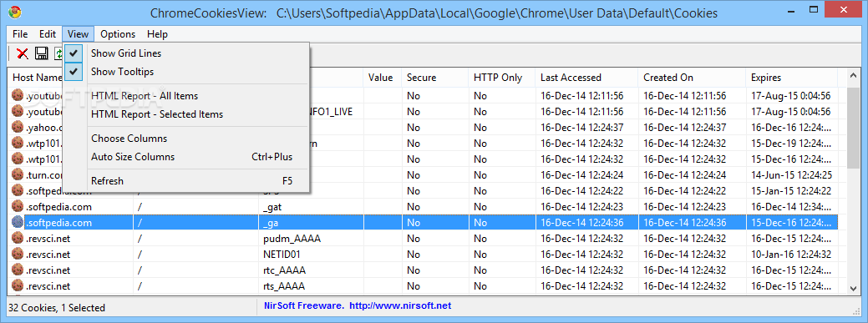Screen dimensions: 868x323
Task: Click the rts_AAAA name cell
Action: 284,286
